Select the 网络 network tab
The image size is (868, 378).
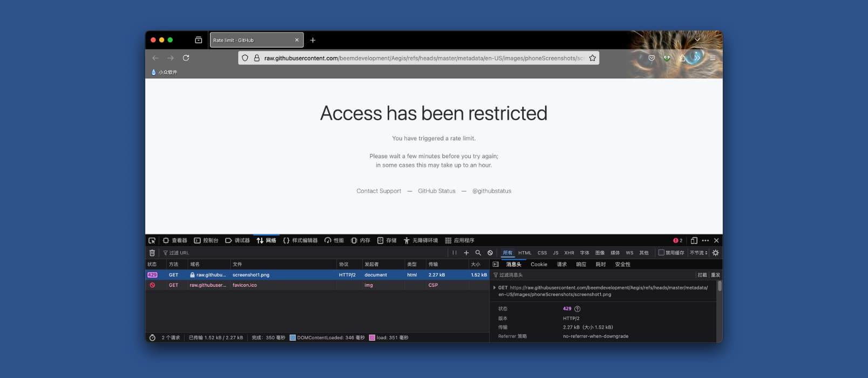(266, 240)
